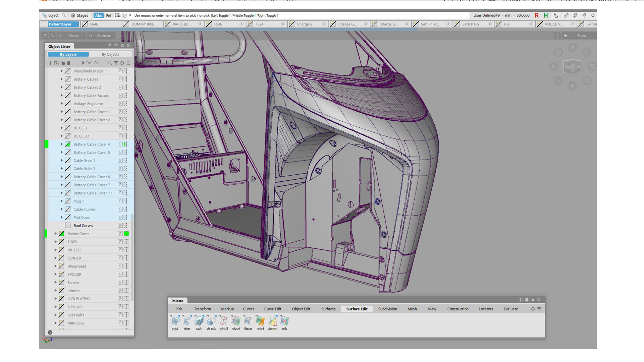644x362 pixels.
Task: Toggle visibility box of Roof Curves layer
Action: 68,226
